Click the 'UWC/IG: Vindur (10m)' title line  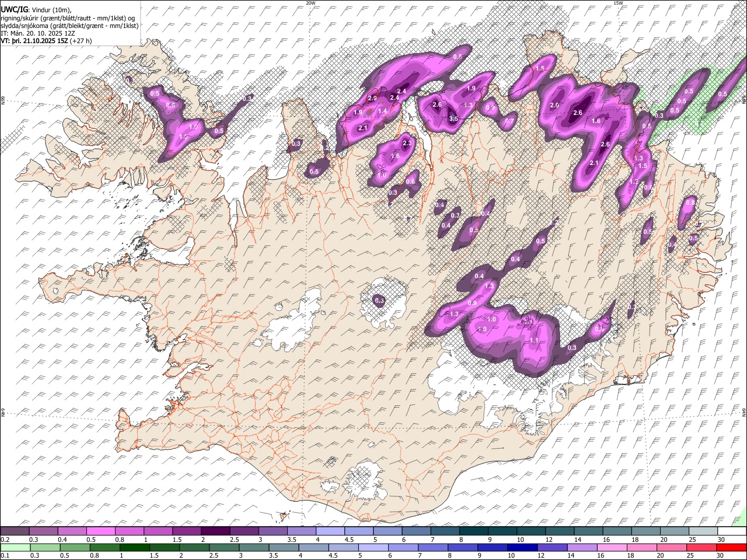point(36,9)
